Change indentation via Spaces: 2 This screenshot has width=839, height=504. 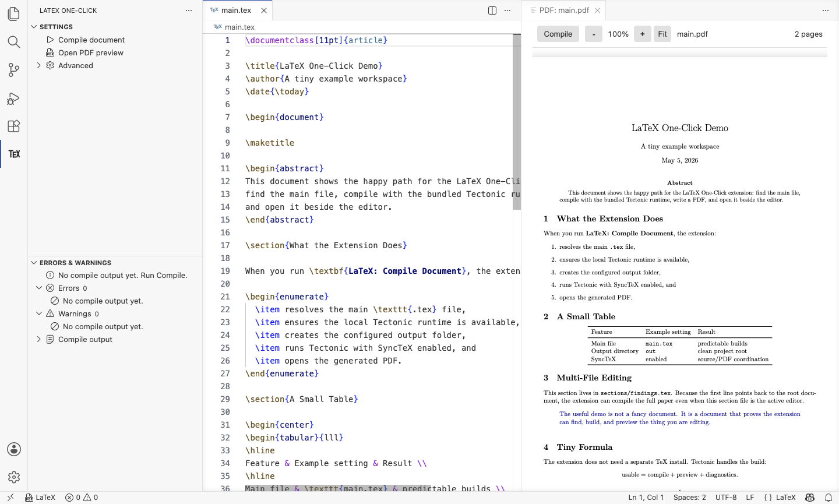(x=690, y=498)
